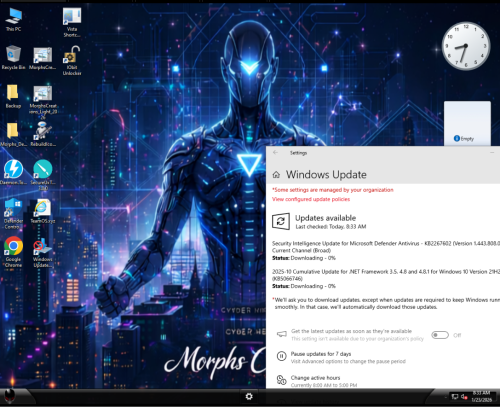
Task: Open the Defender Control shortcut
Action: coord(13,214)
